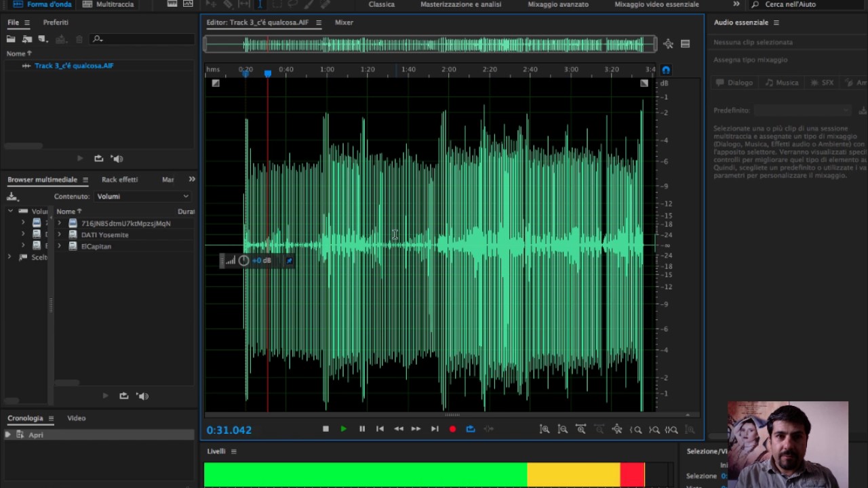Toggle snapping magnet on the timeline
Screen dimensions: 868x488
[x=666, y=70]
